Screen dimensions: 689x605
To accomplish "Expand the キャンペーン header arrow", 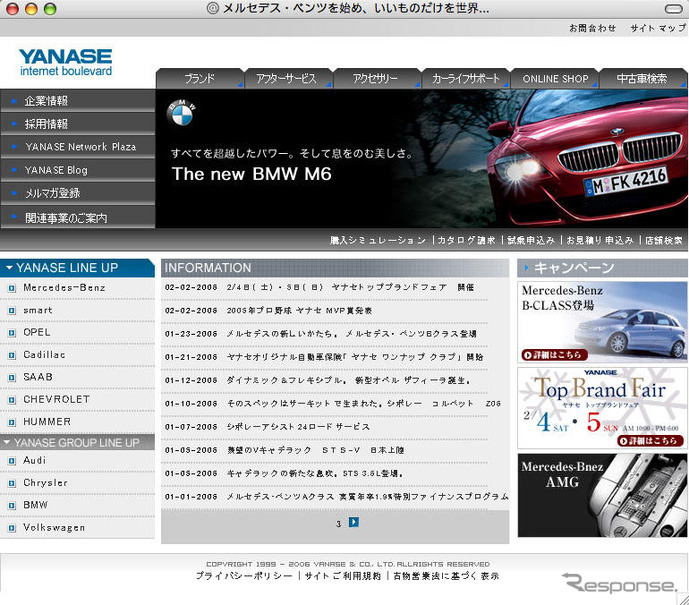I will (526, 268).
